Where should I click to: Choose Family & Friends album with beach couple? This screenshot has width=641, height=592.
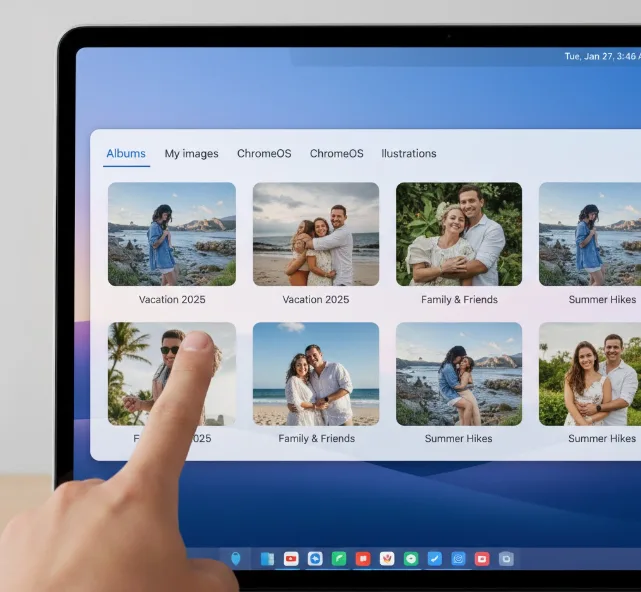[316, 374]
